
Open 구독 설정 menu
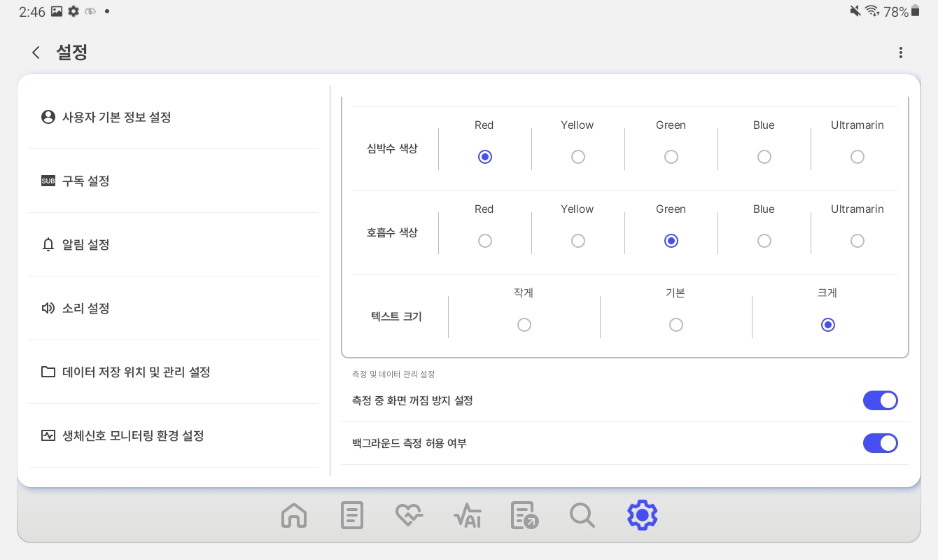click(174, 181)
